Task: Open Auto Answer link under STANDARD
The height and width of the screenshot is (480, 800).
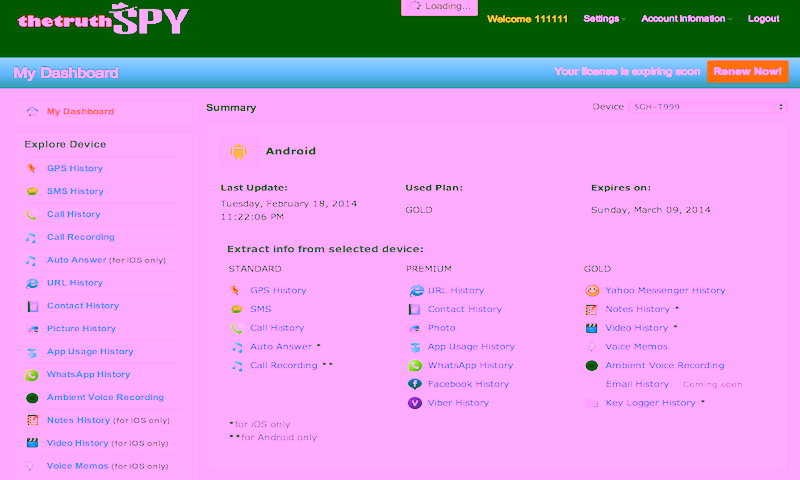Action: 281,347
